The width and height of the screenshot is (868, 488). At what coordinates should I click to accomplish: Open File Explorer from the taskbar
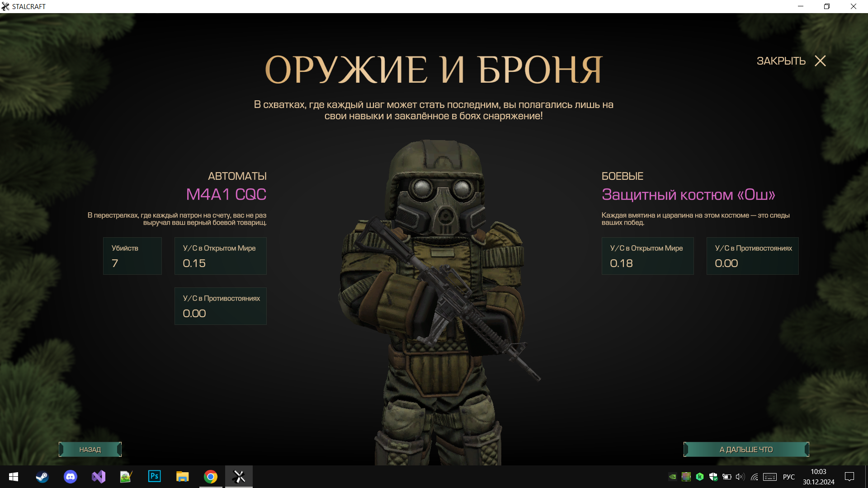pyautogui.click(x=182, y=477)
